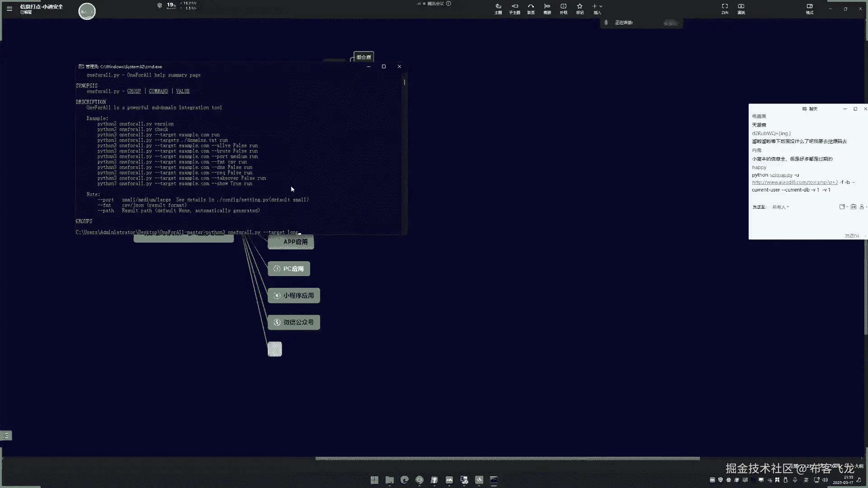This screenshot has width=868, height=488.
Task: Toggle the 格式 (Format) panel
Action: [x=810, y=8]
